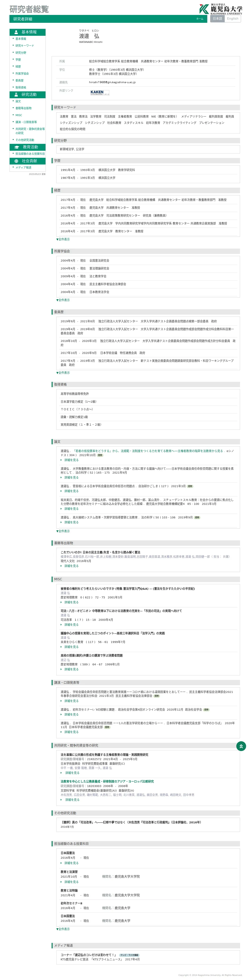This screenshot has width=252, height=980.
Task: Click the 新領域法学, 公法学 research field text
Action: click(x=72, y=149)
